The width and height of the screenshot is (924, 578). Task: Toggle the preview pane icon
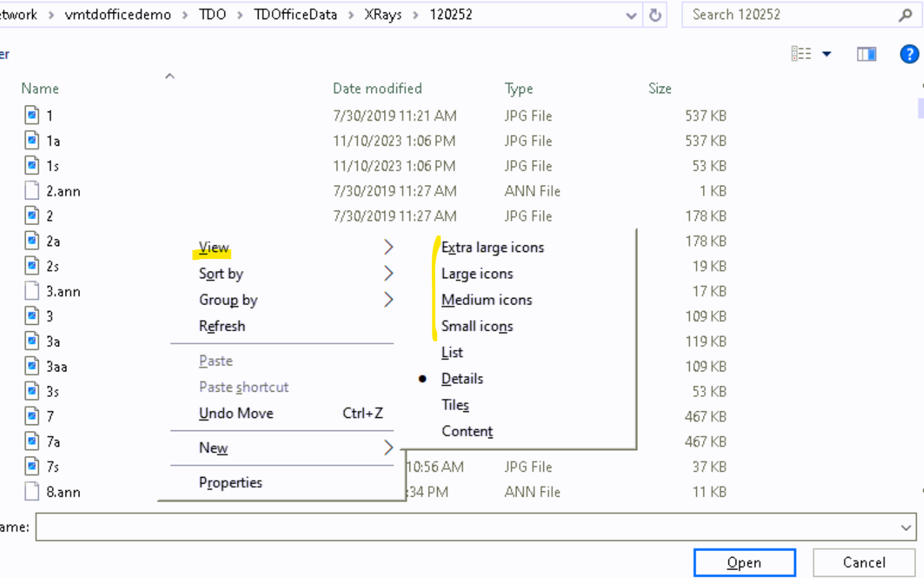point(866,54)
